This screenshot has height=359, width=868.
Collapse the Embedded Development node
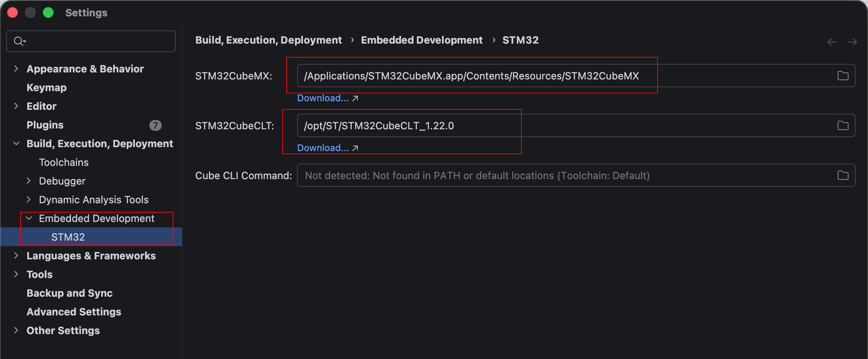point(28,218)
